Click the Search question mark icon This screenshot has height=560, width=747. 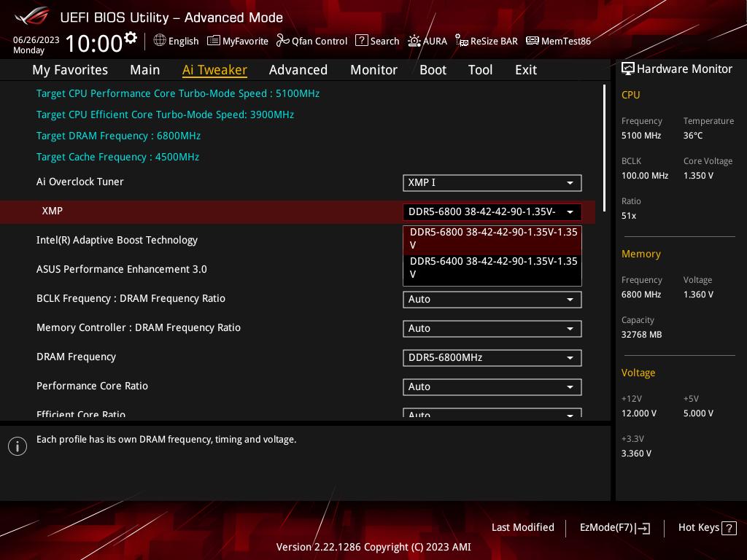pos(362,41)
